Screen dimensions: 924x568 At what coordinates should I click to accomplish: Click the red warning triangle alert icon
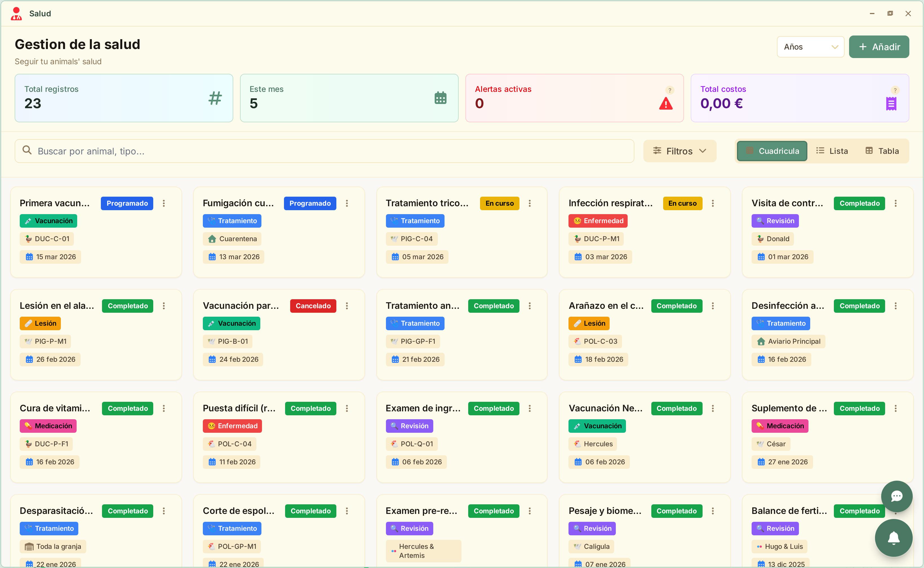click(x=666, y=104)
